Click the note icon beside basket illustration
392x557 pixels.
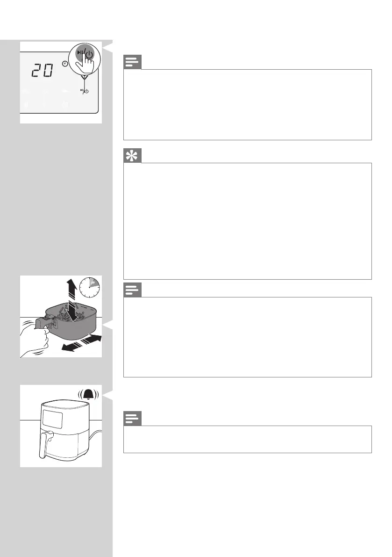(x=132, y=289)
